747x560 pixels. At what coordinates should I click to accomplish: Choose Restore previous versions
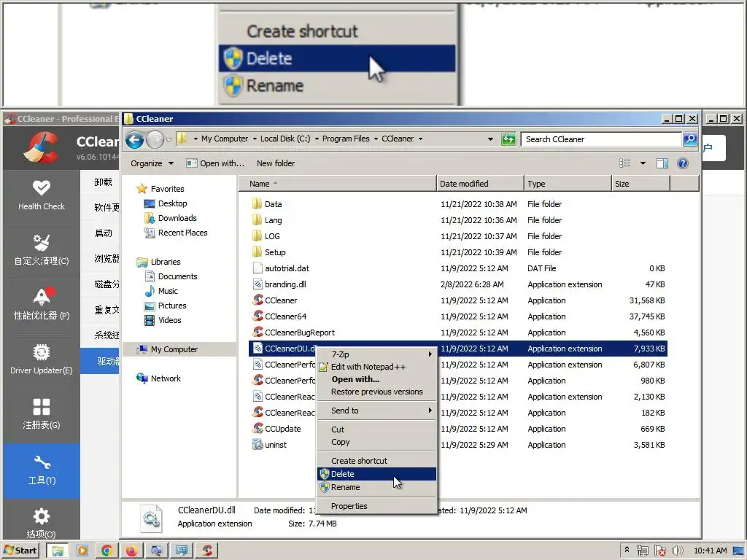376,392
